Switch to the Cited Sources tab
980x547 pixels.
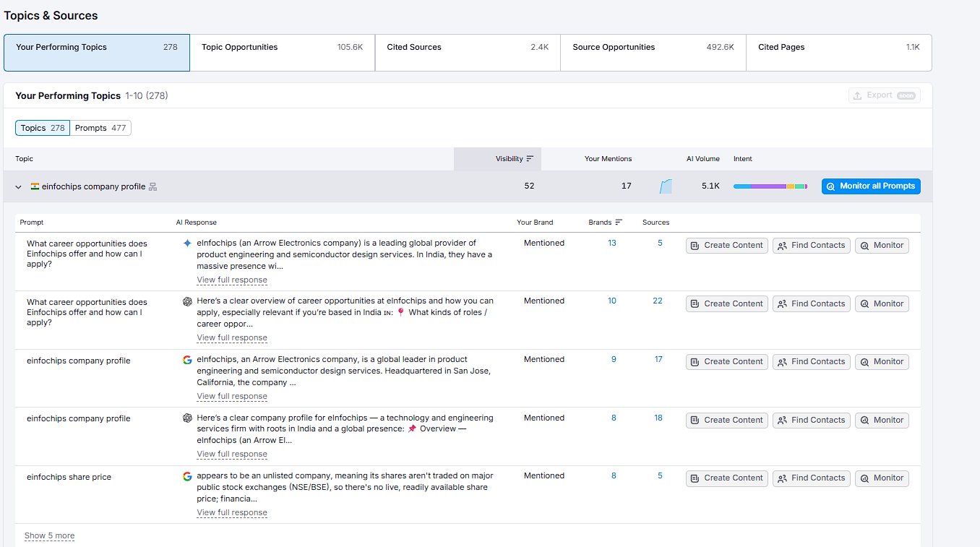[x=468, y=52]
